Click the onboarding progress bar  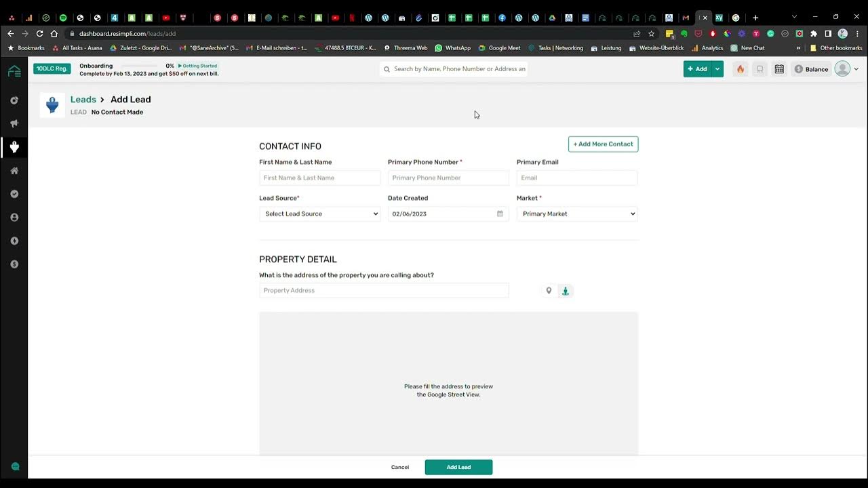[x=141, y=66]
